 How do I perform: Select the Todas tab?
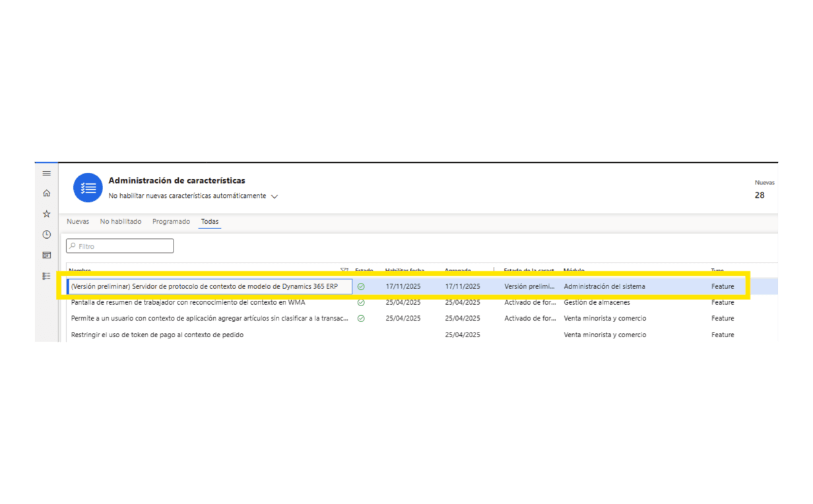pos(210,222)
